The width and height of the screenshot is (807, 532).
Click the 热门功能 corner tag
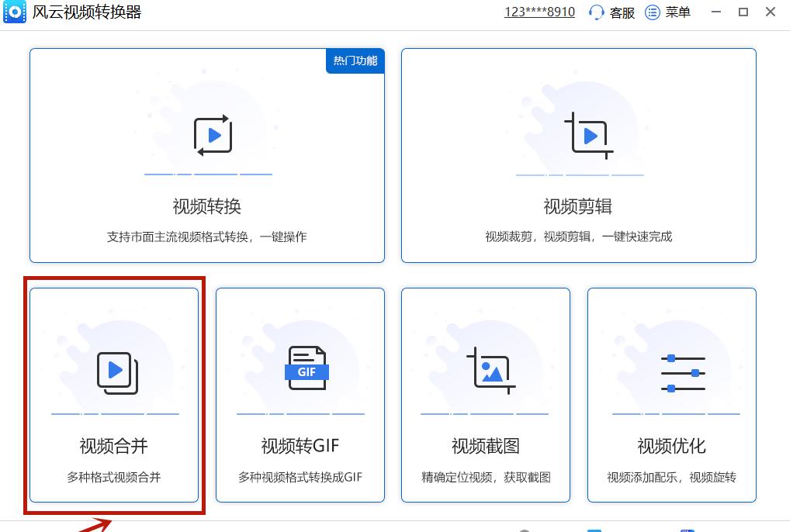click(355, 60)
